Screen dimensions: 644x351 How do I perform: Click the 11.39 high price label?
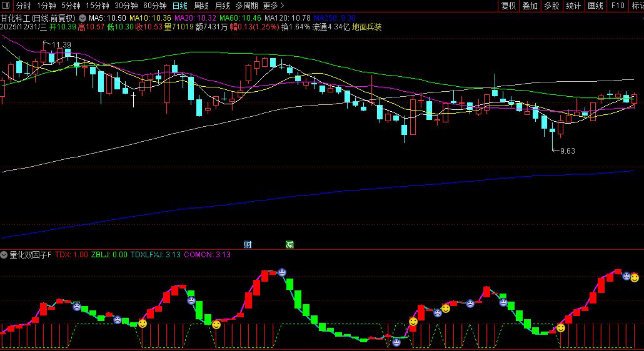coord(61,45)
